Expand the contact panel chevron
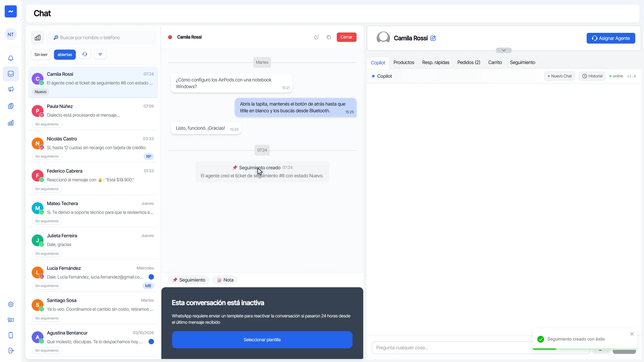The image size is (644, 362). pos(503,50)
